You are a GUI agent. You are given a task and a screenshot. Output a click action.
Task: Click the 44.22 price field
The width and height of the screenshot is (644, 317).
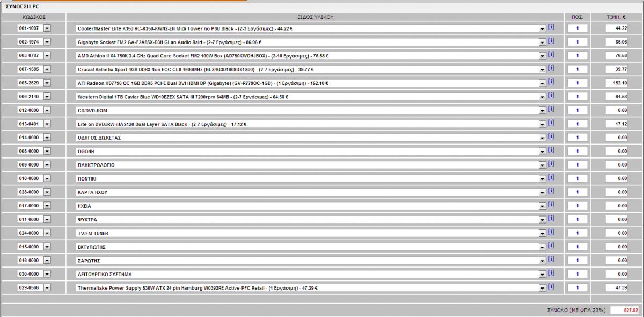[x=617, y=28]
